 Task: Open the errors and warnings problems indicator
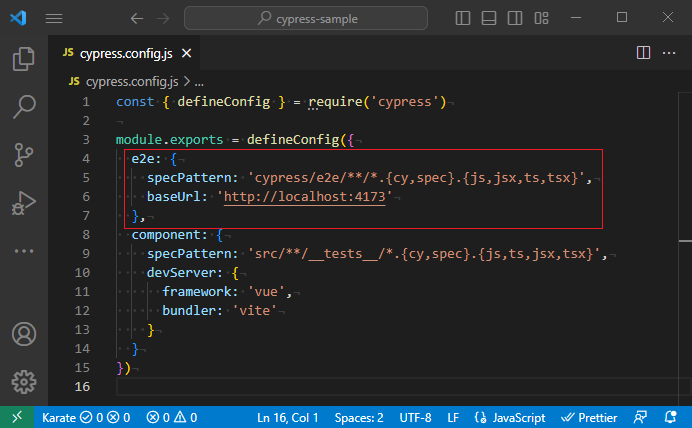172,417
